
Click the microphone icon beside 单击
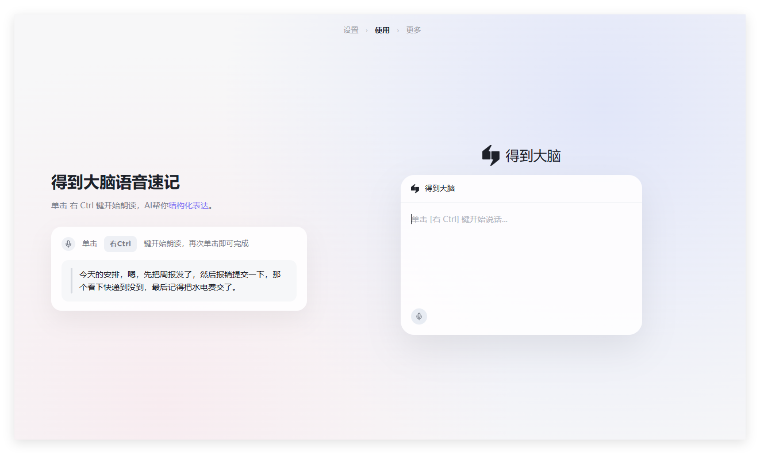[68, 244]
